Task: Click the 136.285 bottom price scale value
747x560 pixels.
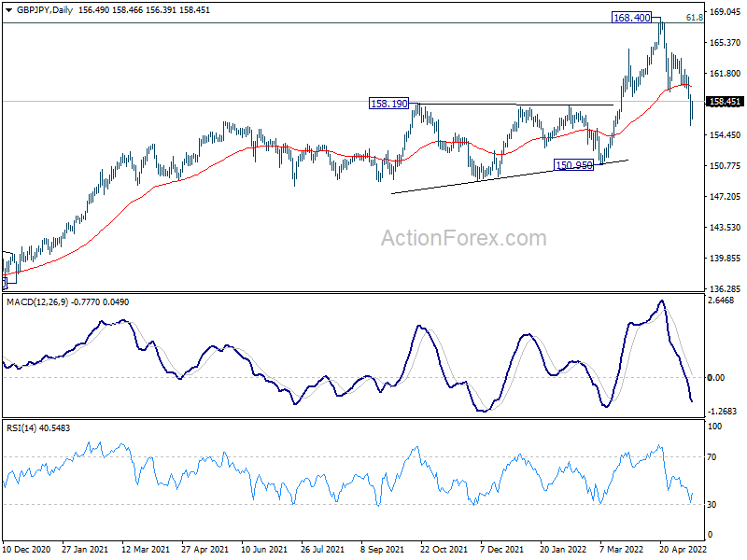Action: click(x=726, y=289)
